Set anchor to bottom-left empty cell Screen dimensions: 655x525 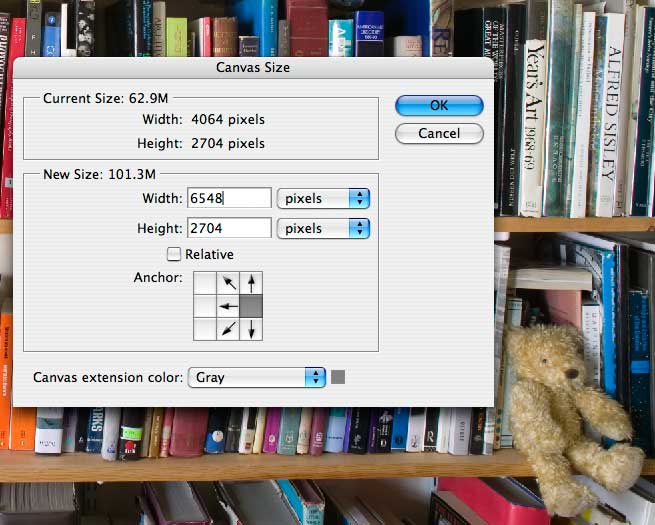[x=205, y=329]
